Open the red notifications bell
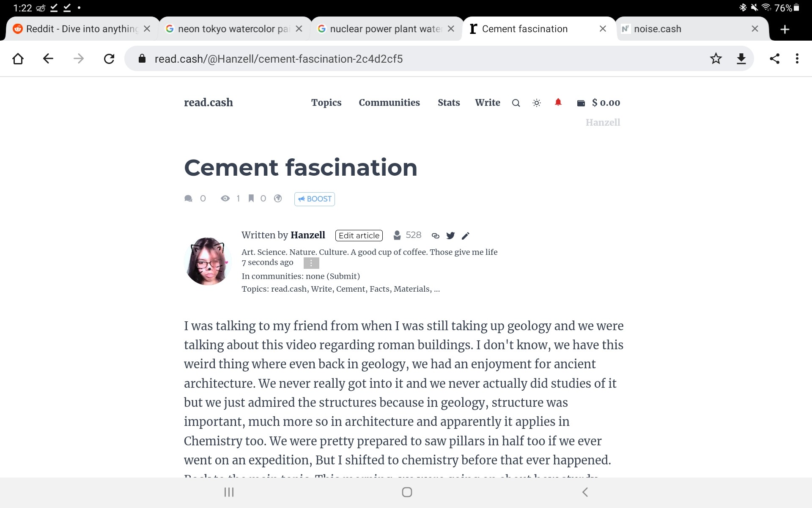 (x=558, y=102)
